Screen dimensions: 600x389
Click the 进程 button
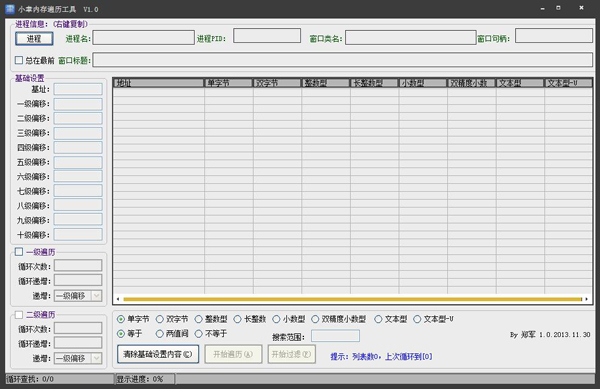34,38
